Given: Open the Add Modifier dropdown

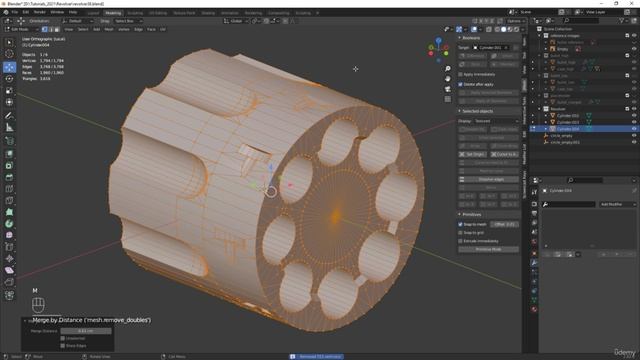Looking at the screenshot, I should [x=618, y=204].
